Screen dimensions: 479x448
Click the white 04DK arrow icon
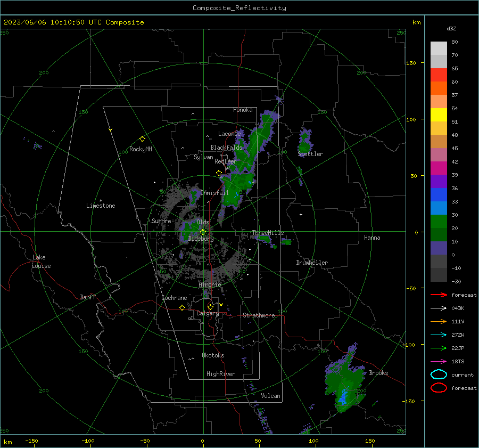[x=439, y=308]
